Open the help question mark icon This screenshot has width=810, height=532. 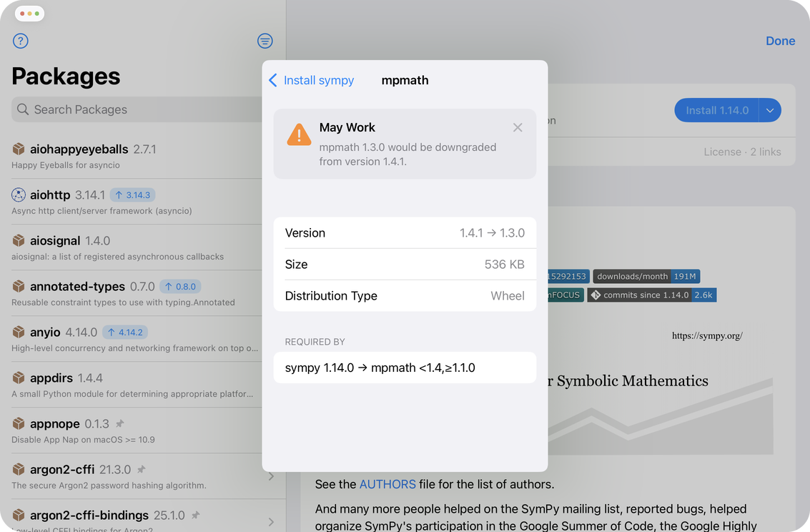tap(21, 41)
